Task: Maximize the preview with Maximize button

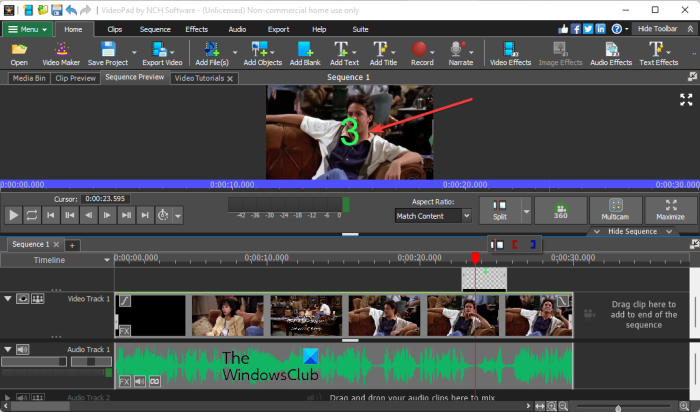Action: [x=671, y=210]
